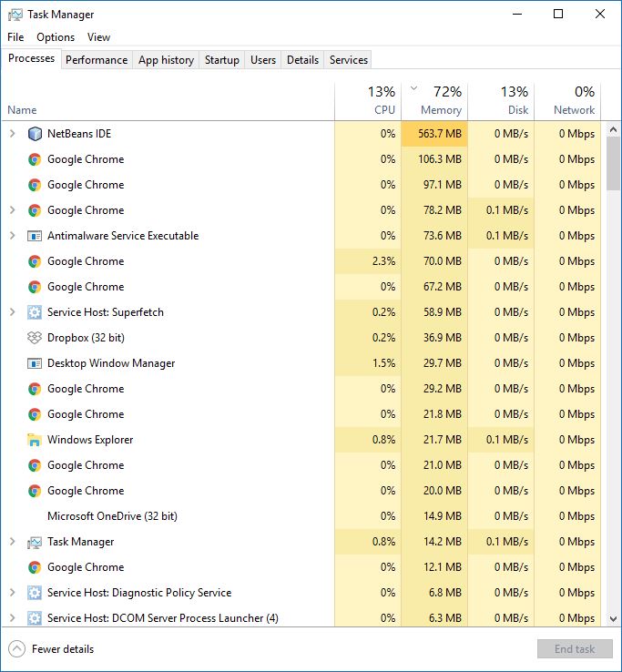
Task: Open the Options menu
Action: click(x=56, y=37)
